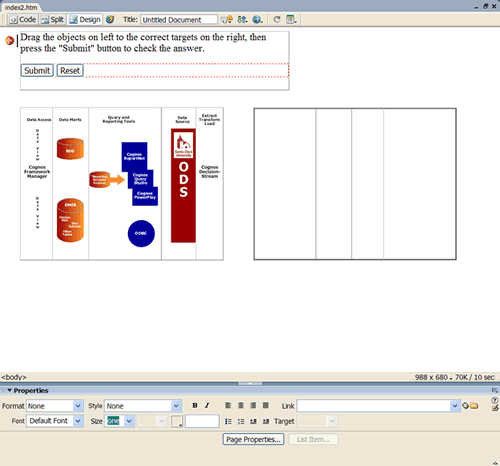Select the ODS red data source image
Viewport: 500px width, 466px height.
pyautogui.click(x=183, y=185)
